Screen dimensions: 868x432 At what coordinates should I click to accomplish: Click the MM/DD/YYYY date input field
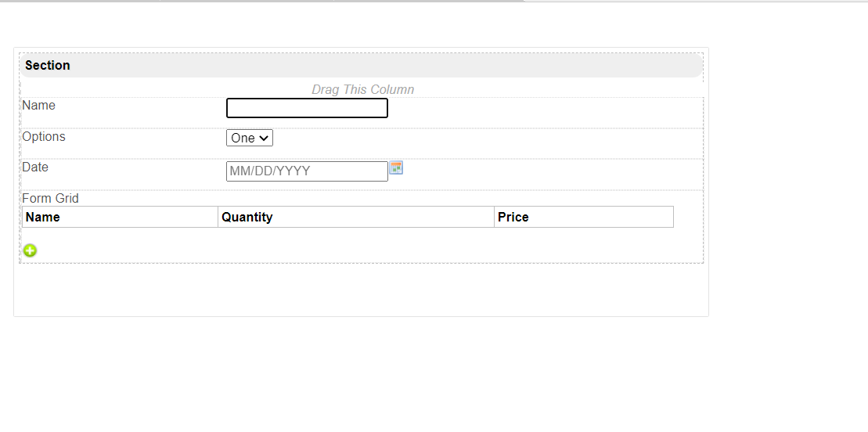pos(307,171)
